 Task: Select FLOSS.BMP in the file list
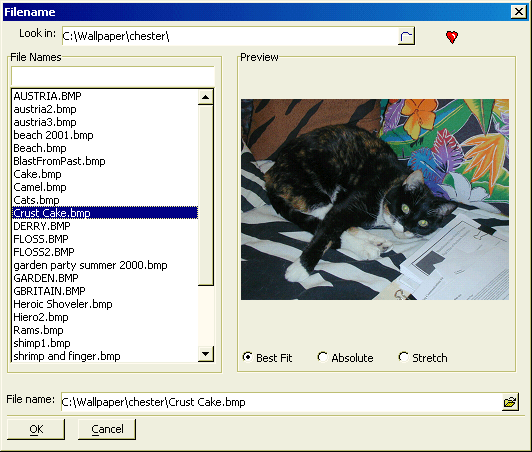pos(105,239)
